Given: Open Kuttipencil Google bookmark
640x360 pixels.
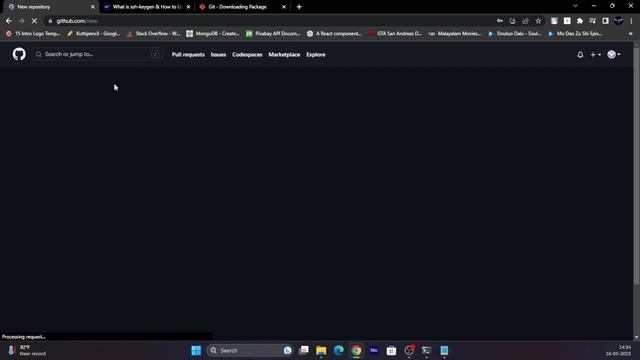Looking at the screenshot, I should pyautogui.click(x=93, y=34).
